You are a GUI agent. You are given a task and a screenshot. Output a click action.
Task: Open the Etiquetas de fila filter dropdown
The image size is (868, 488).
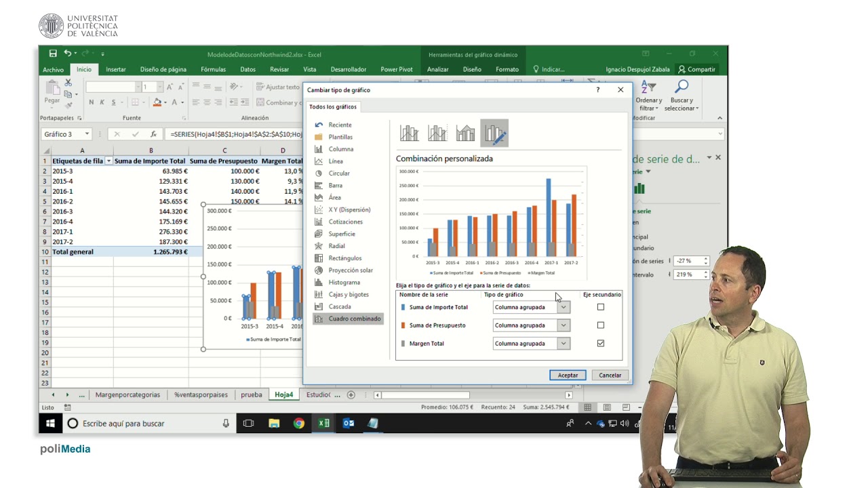pyautogui.click(x=108, y=161)
